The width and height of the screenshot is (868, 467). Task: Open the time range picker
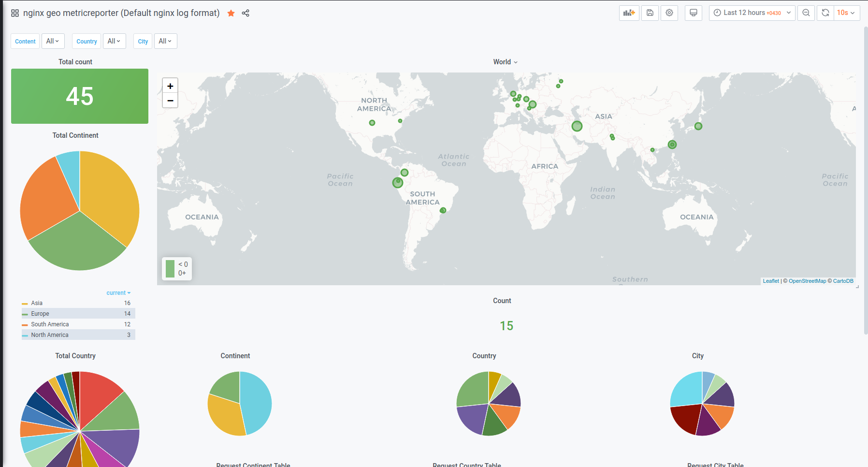click(x=752, y=13)
